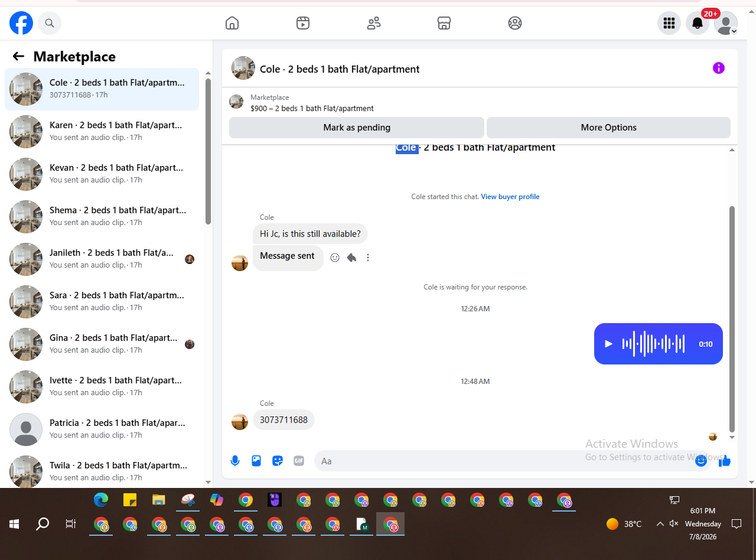756x560 pixels.
Task: Go to the Home feed icon
Action: pyautogui.click(x=232, y=23)
